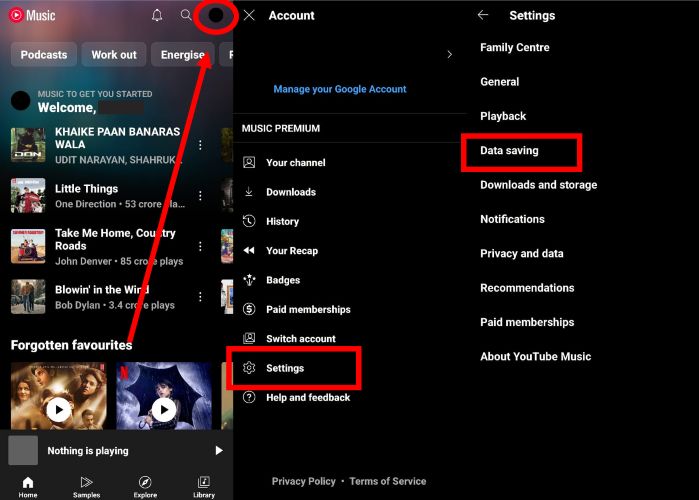The image size is (699, 500).
Task: Select the Podcasts filter chip
Action: click(44, 55)
